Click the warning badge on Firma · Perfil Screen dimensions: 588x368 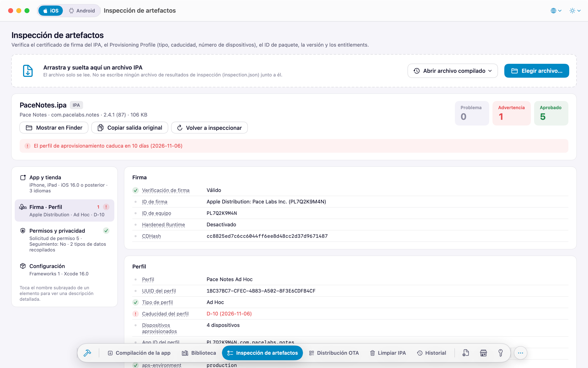point(106,207)
